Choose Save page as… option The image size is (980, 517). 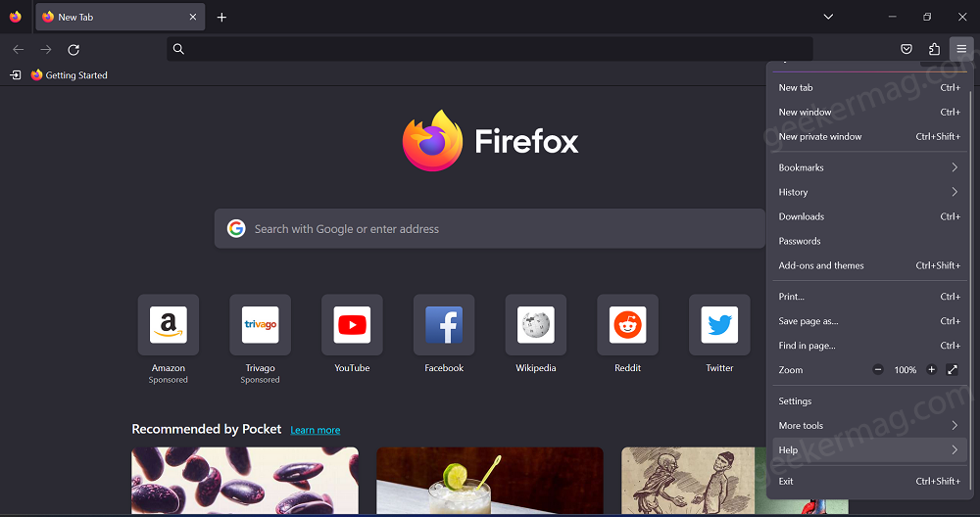click(869, 320)
